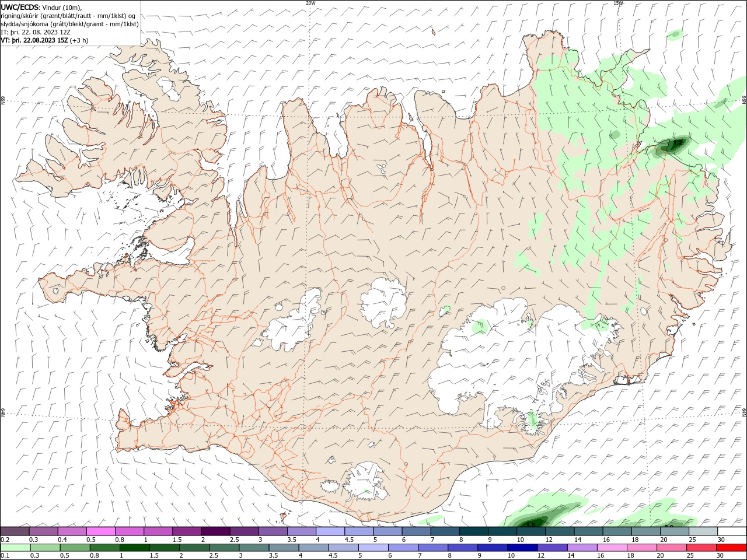Click the medium blue swatch labeled 8, lower legend
Image resolution: width=747 pixels, height=560 pixels.
tap(462, 548)
